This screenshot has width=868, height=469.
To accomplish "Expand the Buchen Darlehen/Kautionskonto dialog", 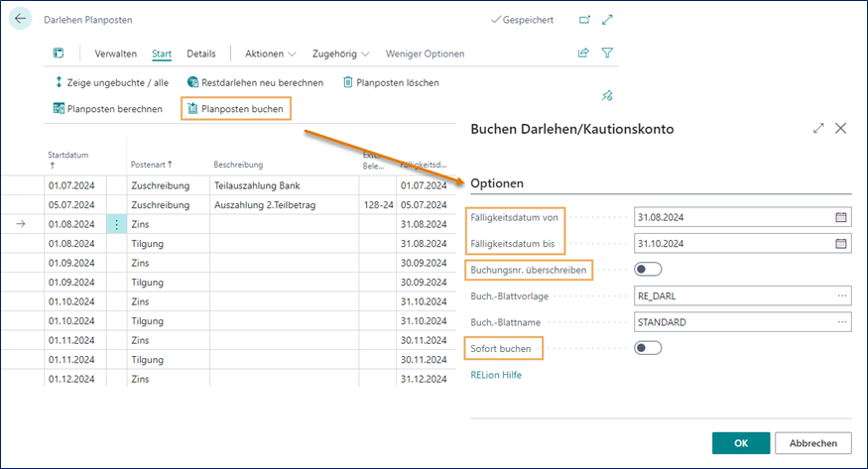I will point(818,128).
